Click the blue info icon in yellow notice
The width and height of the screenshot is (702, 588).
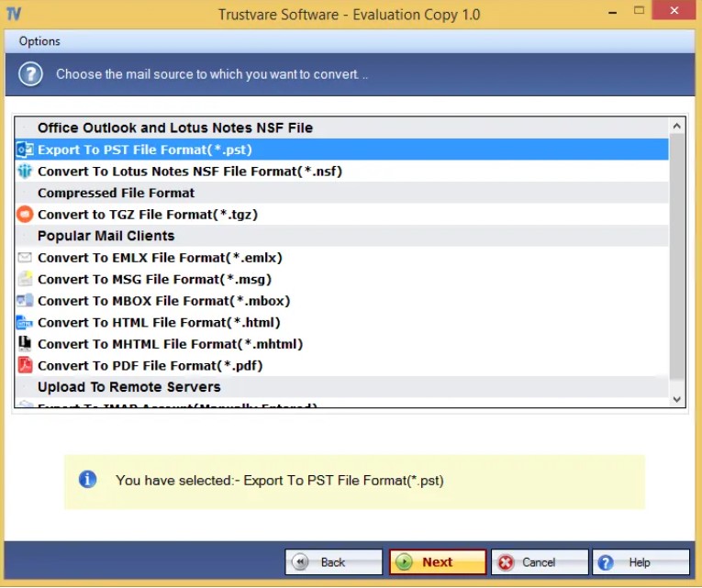tap(87, 480)
